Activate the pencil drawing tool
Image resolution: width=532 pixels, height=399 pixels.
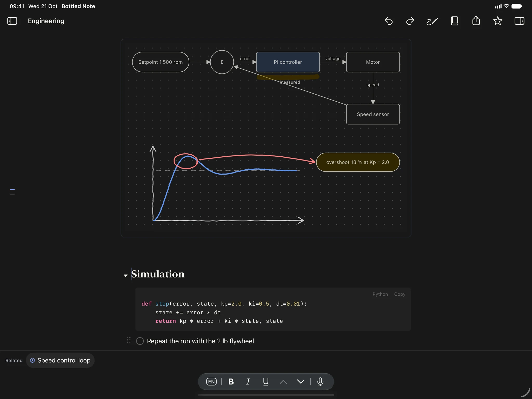432,21
